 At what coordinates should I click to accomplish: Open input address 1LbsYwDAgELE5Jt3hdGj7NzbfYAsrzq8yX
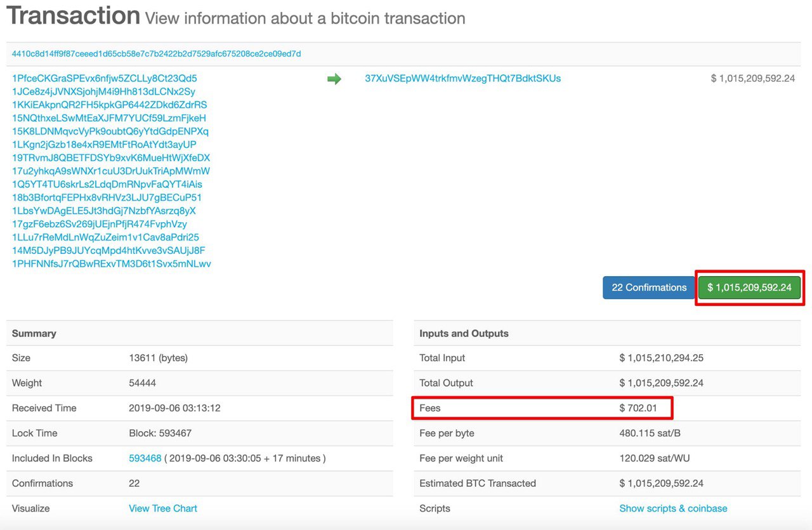tap(104, 211)
